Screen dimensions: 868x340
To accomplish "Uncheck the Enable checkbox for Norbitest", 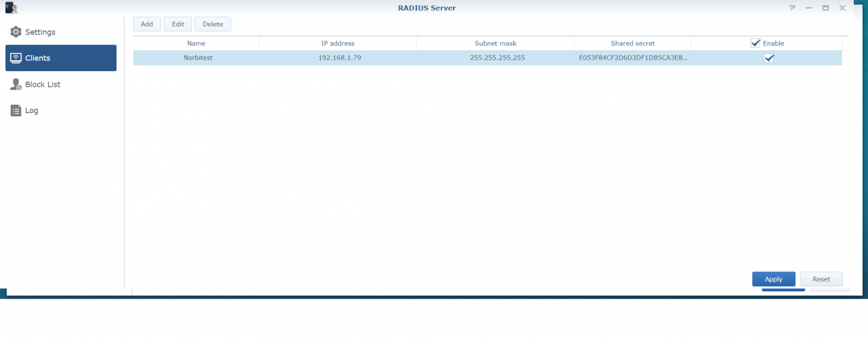I will click(x=769, y=58).
